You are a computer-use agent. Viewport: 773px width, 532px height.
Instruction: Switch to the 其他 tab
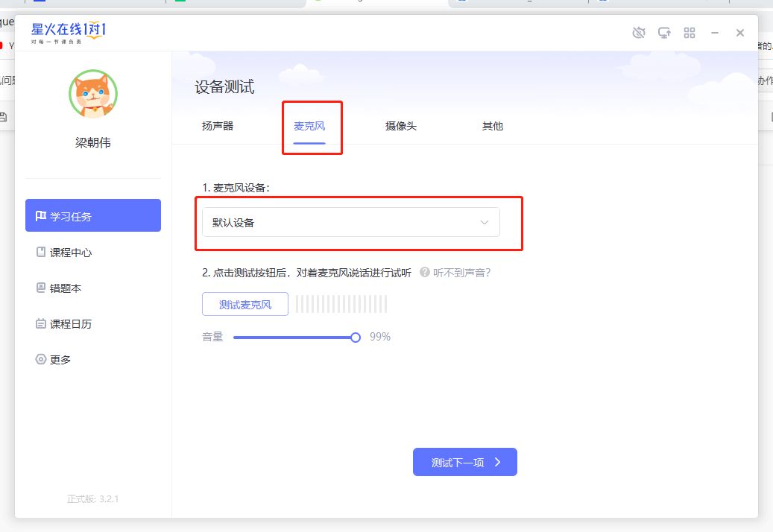coord(493,126)
